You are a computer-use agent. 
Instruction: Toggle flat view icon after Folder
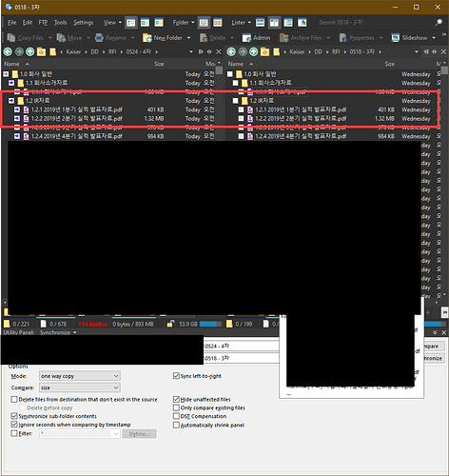point(204,23)
